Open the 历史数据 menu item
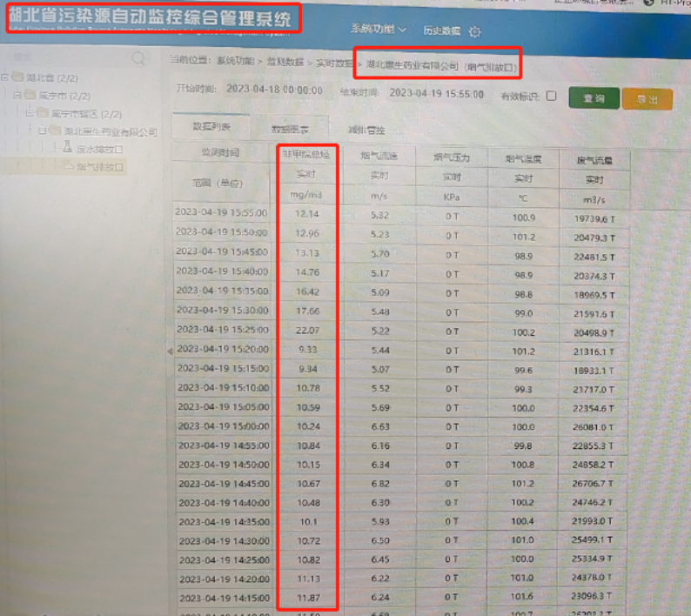Image resolution: width=691 pixels, height=616 pixels. (441, 30)
